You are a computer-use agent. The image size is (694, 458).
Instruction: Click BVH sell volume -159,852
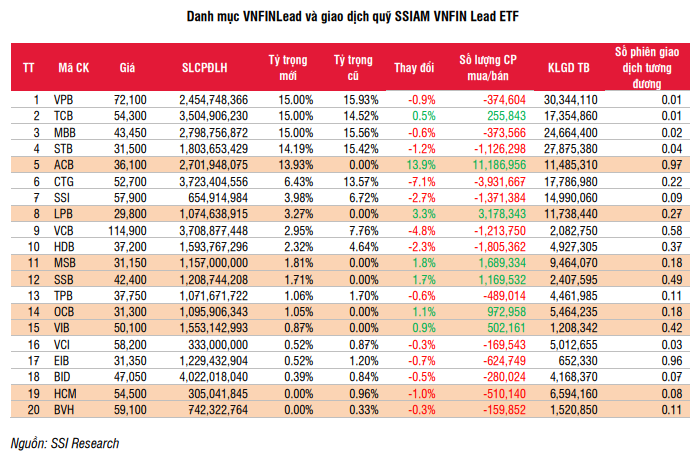(x=505, y=410)
